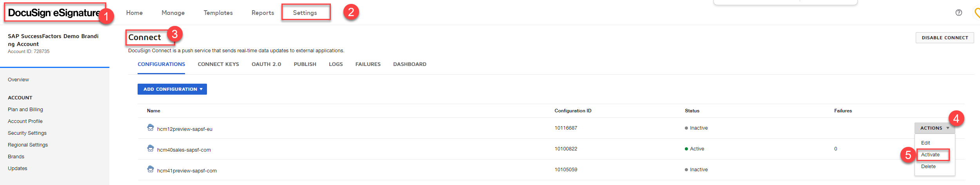
Task: Open Security Settings in the sidebar
Action: click(27, 133)
